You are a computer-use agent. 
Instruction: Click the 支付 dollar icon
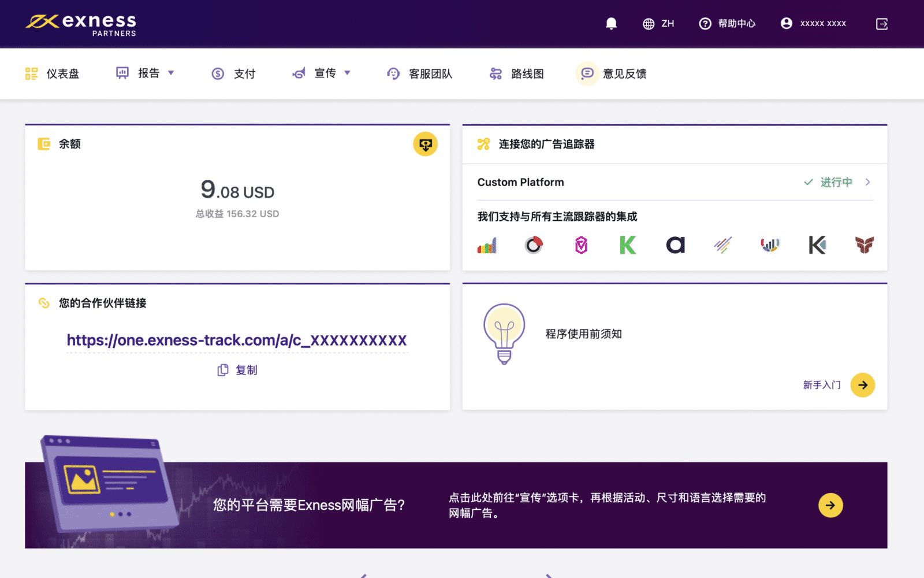218,73
